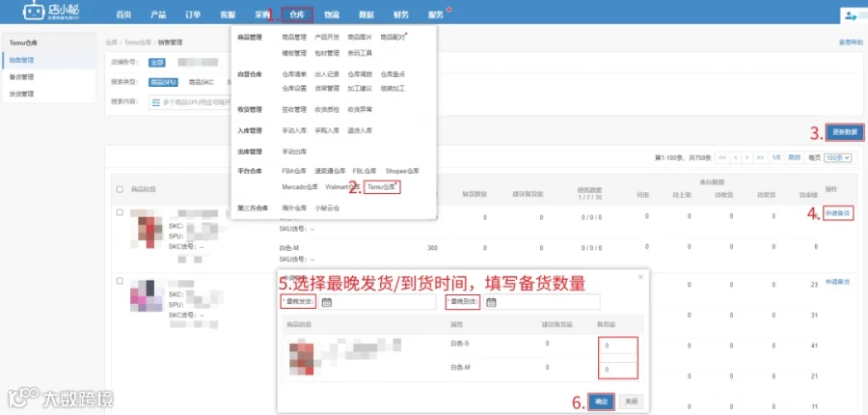The width and height of the screenshot is (868, 415).
Task: Expand the 每页 100条 page size dropdown
Action: pos(837,158)
